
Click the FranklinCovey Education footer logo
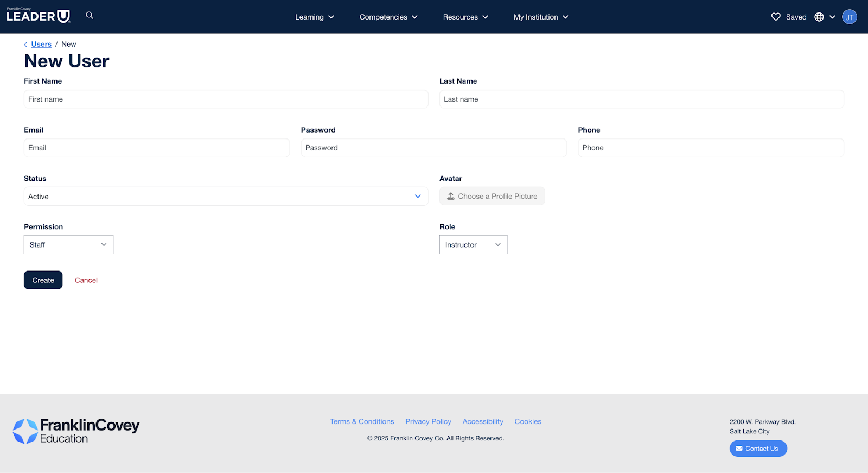pos(76,431)
